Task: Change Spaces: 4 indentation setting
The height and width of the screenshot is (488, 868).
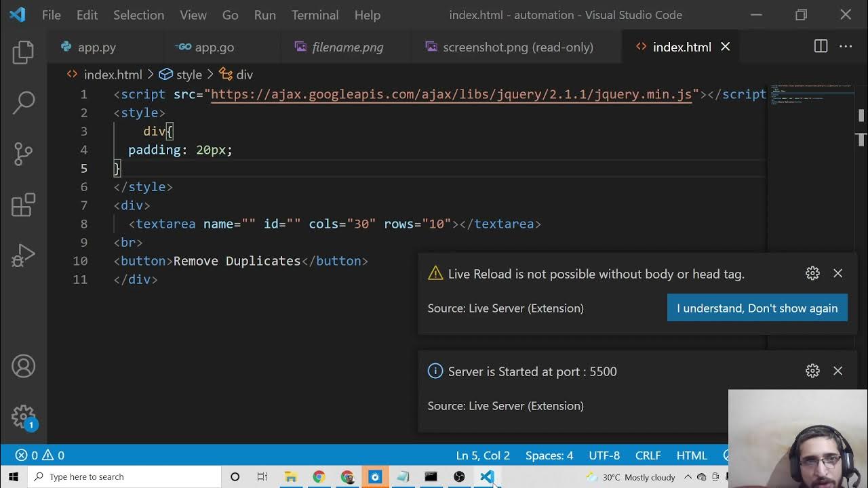Action: (549, 455)
